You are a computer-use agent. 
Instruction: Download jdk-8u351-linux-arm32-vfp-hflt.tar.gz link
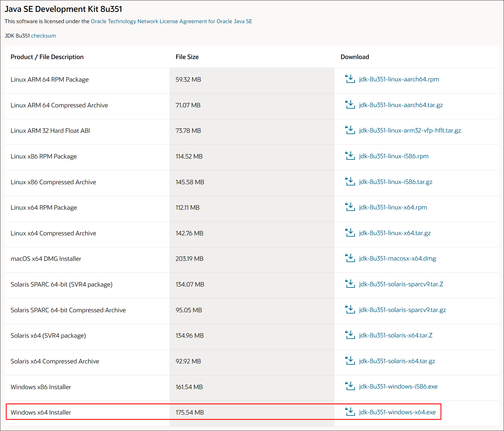pos(410,130)
